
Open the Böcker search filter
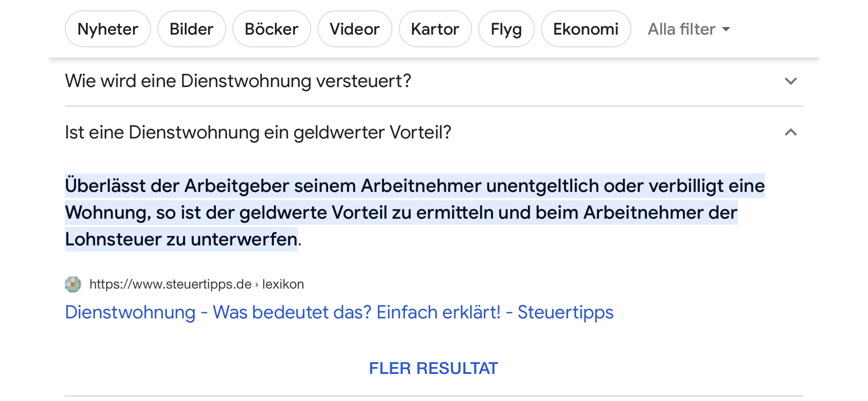tap(271, 29)
